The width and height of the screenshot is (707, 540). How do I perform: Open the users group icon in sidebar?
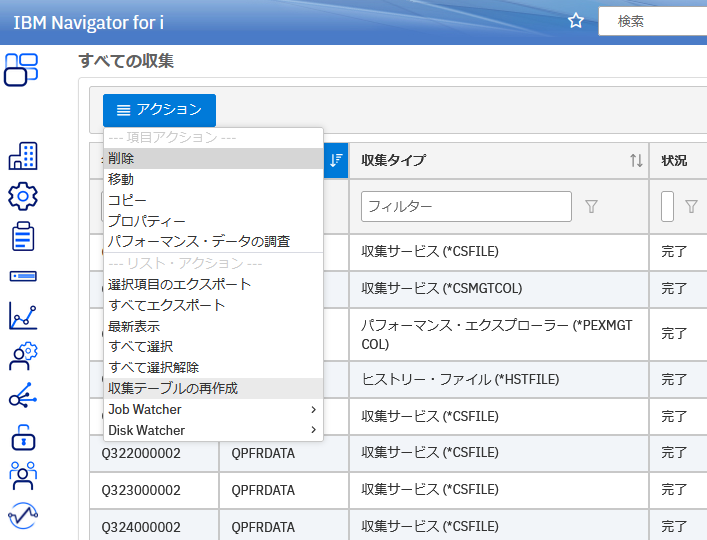(23, 475)
